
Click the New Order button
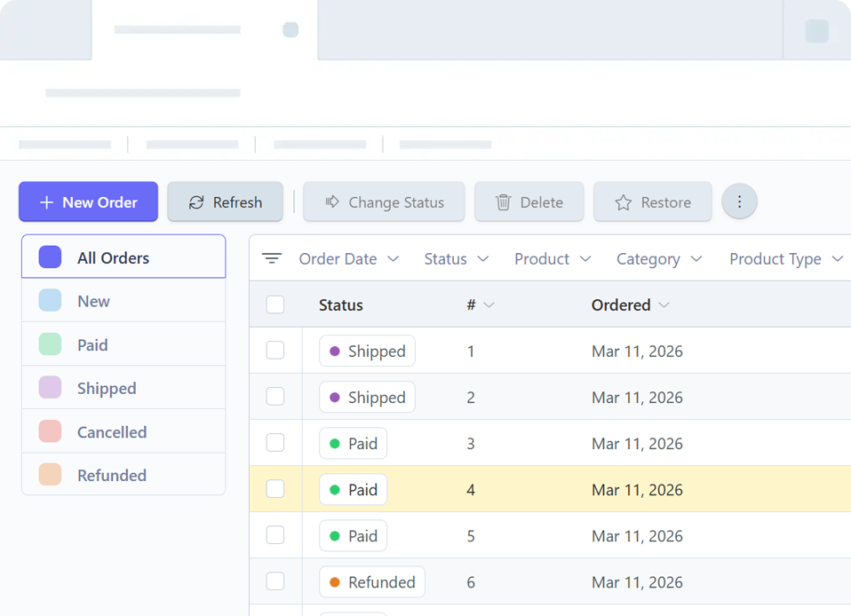pos(88,201)
